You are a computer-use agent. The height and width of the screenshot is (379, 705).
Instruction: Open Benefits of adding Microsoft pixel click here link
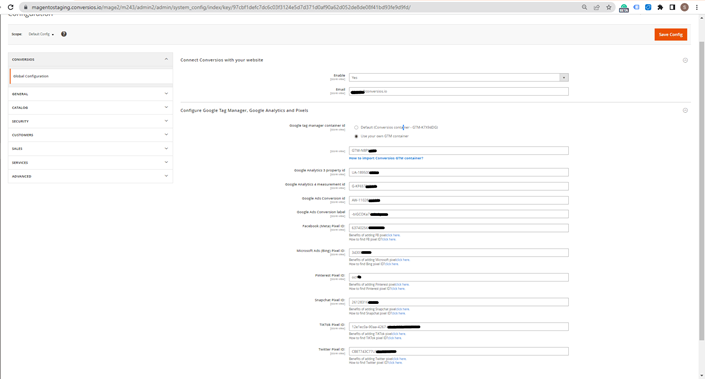[x=403, y=260]
